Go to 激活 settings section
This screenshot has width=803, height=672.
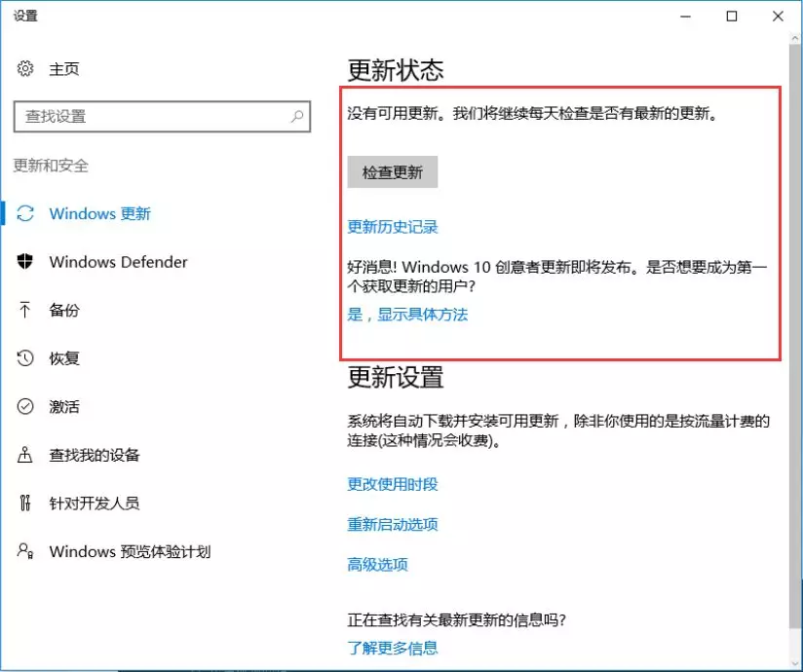click(64, 407)
